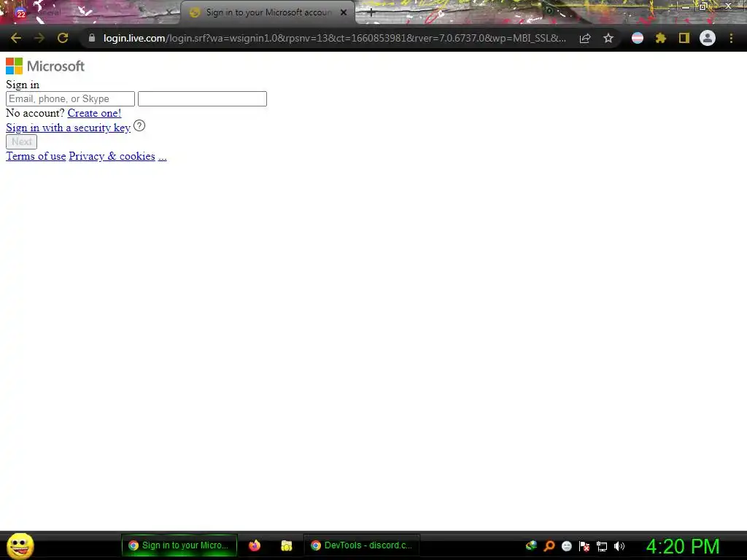Open the volume speaker tray icon
747x560 pixels.
[619, 546]
